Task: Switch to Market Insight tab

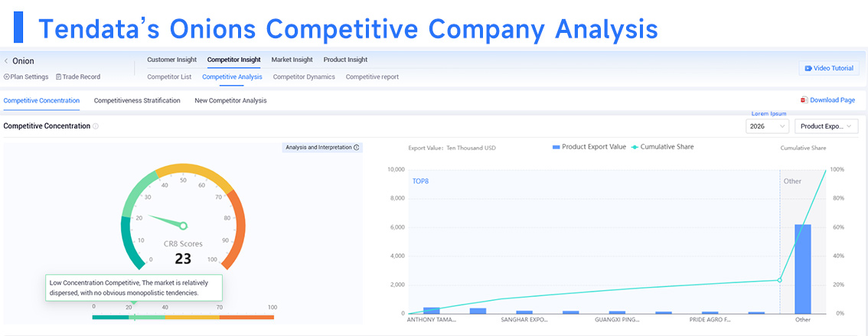Action: 292,60
